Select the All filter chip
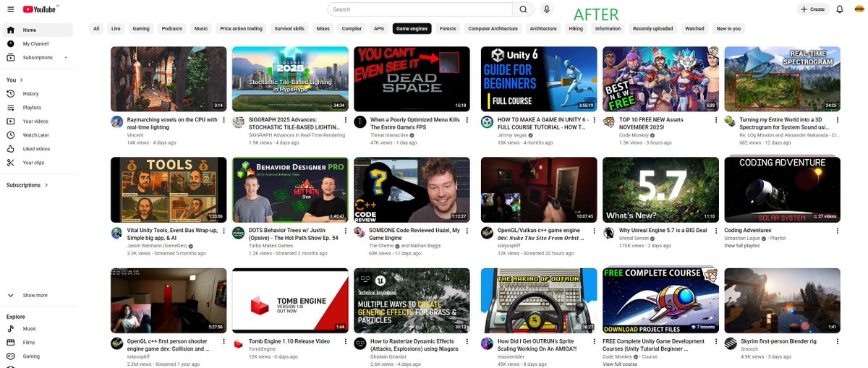Viewport: 868px width, 368px height. coord(96,29)
